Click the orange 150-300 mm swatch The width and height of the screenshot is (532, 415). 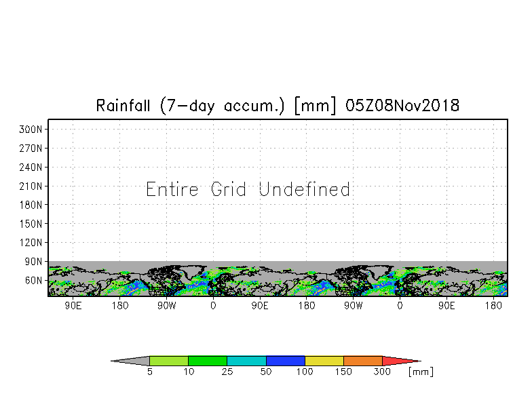tap(363, 361)
